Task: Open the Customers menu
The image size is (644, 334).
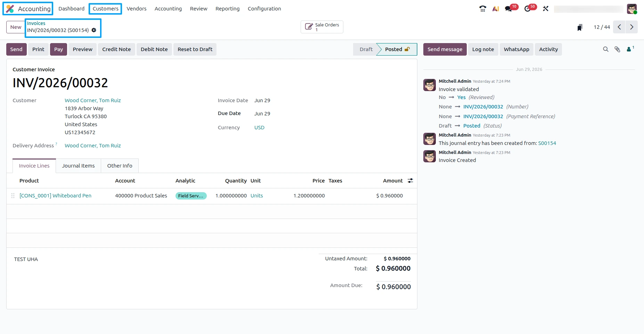Action: point(105,9)
